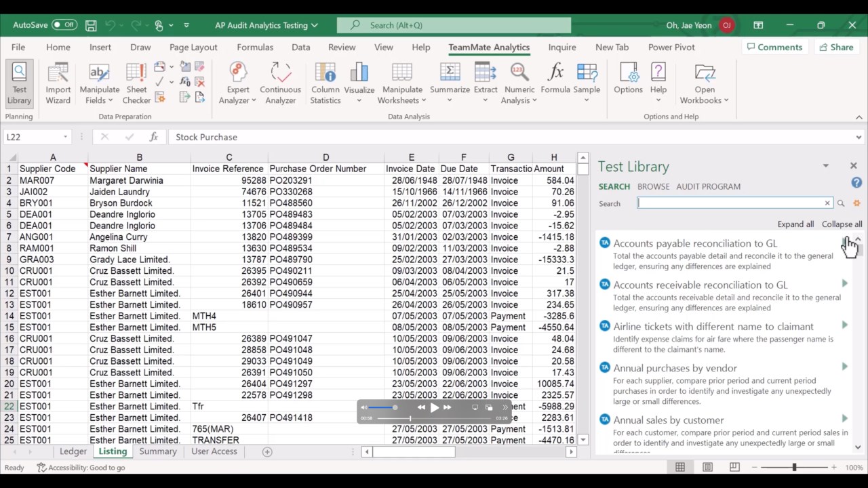Open Manipulate Worksheets
This screenshot has width=868, height=488.
coord(402,83)
